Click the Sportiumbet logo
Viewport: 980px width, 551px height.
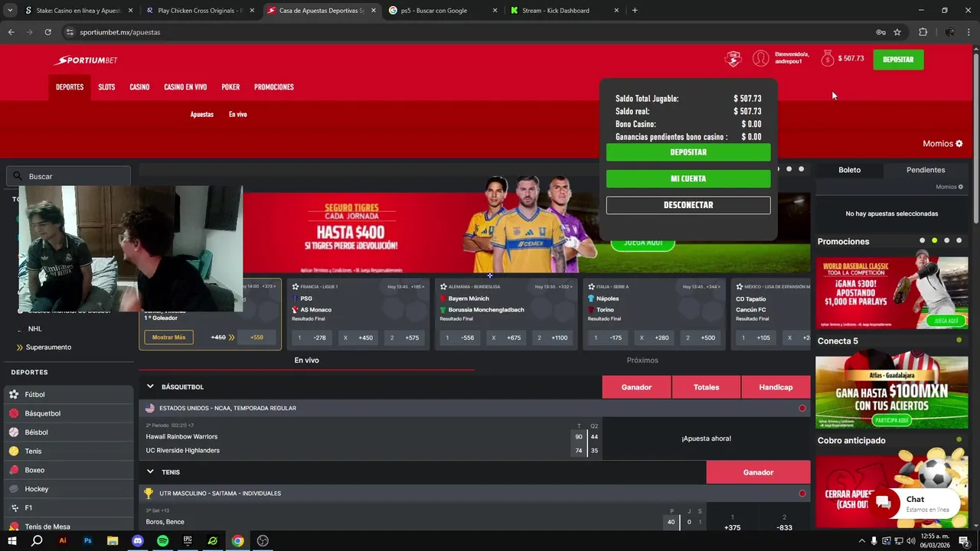85,60
